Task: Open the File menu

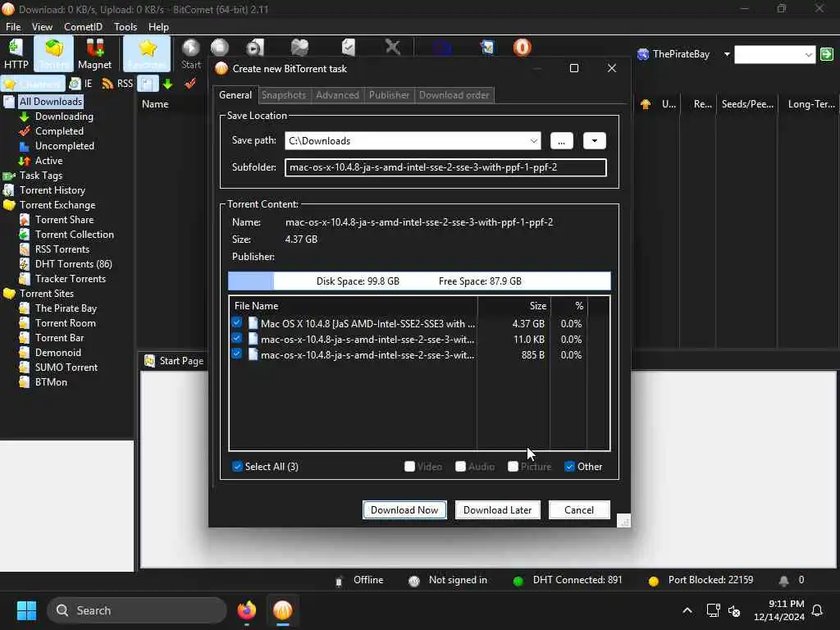Action: (13, 27)
